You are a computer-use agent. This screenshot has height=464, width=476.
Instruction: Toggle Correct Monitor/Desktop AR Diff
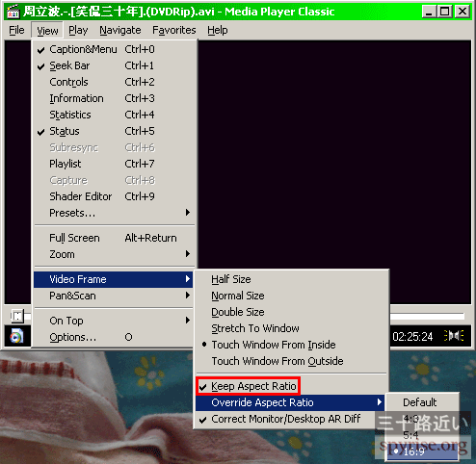point(291,419)
